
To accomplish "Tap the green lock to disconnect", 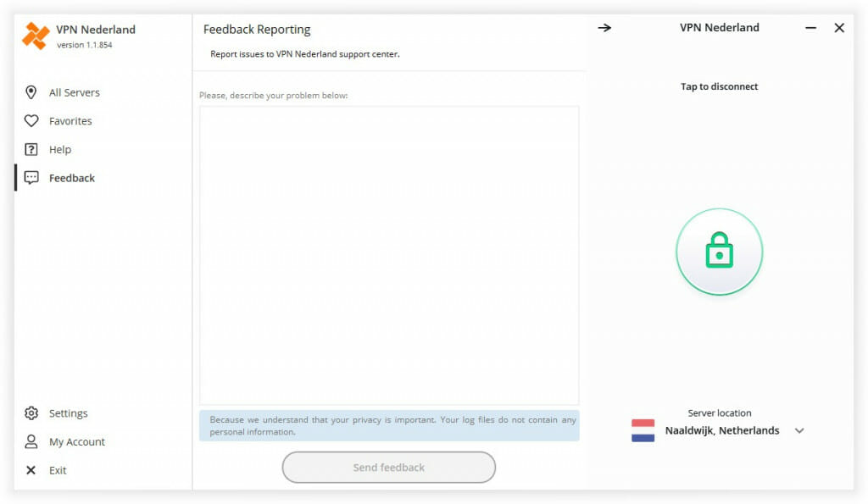I will 719,251.
